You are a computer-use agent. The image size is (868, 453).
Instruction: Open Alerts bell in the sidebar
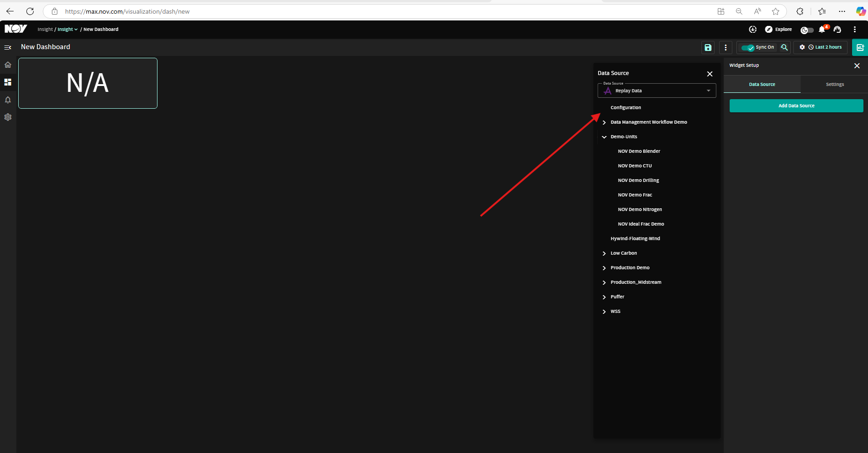pos(8,100)
